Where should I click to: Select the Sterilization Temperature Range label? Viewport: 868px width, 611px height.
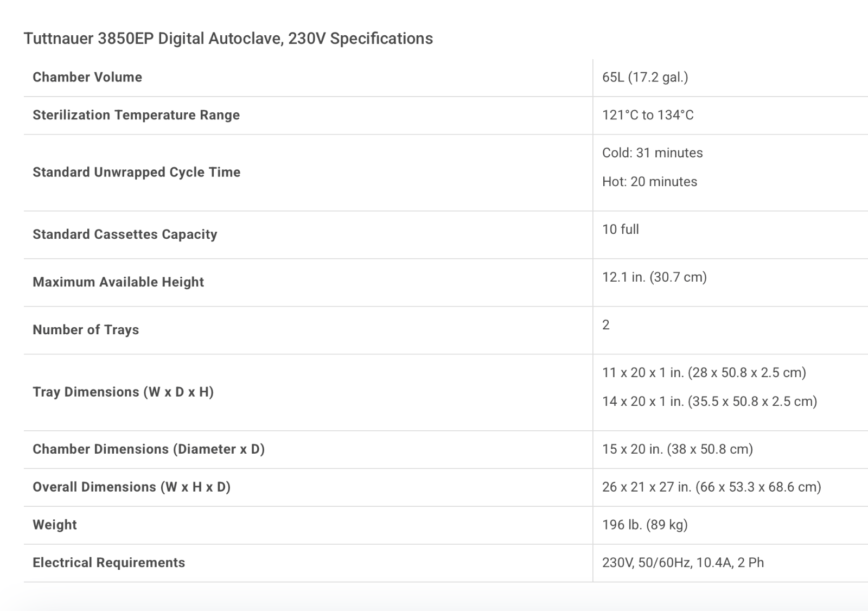pos(136,115)
